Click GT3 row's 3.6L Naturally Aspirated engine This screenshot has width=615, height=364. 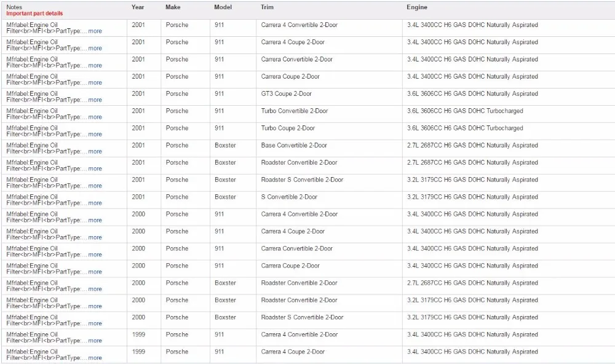pyautogui.click(x=472, y=93)
